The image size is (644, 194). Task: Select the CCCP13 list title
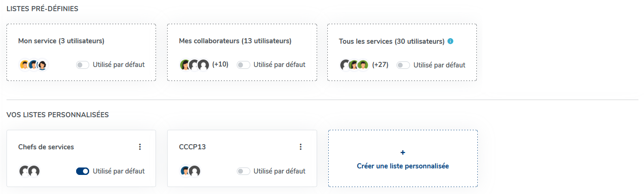tap(192, 147)
